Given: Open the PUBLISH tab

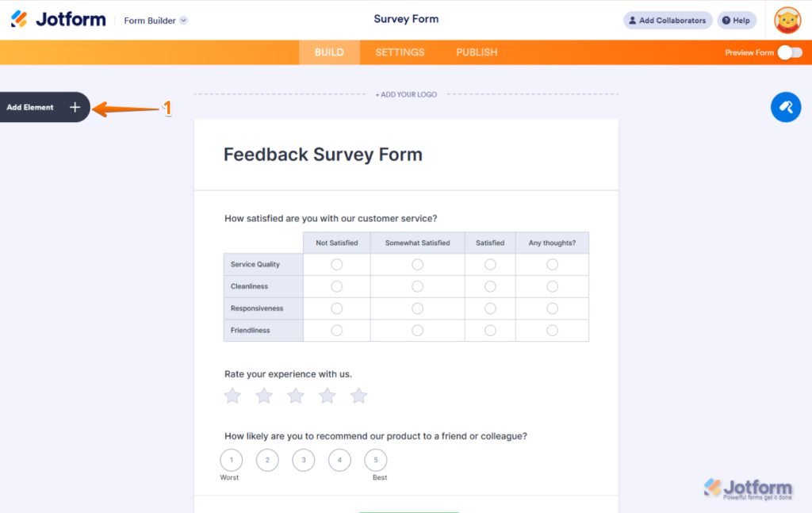Looking at the screenshot, I should 476,52.
